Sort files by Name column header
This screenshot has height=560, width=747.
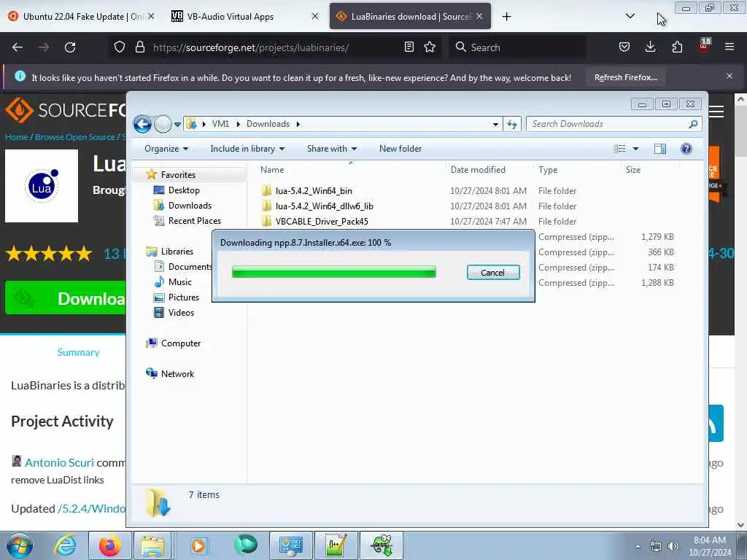350,169
